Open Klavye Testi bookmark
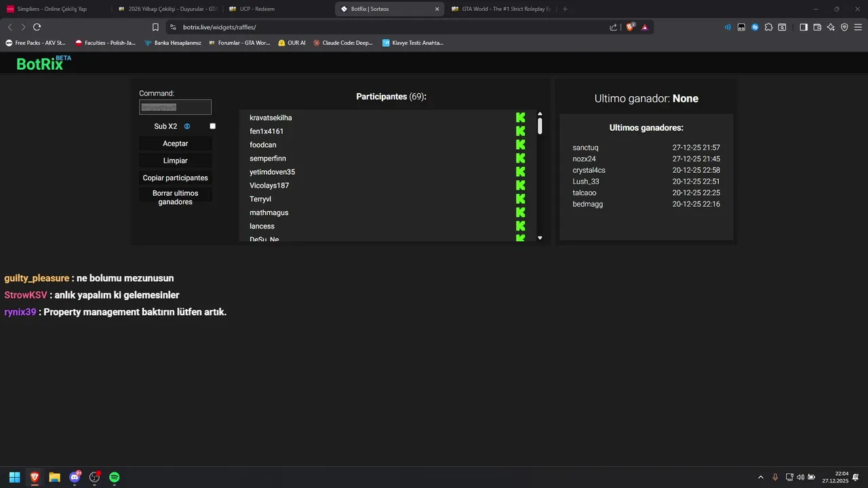868x488 pixels. click(x=413, y=43)
